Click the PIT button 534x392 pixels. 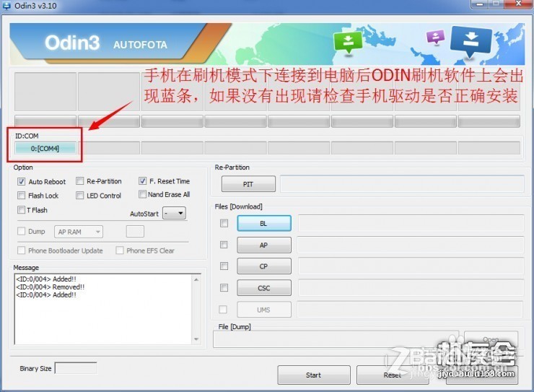248,184
